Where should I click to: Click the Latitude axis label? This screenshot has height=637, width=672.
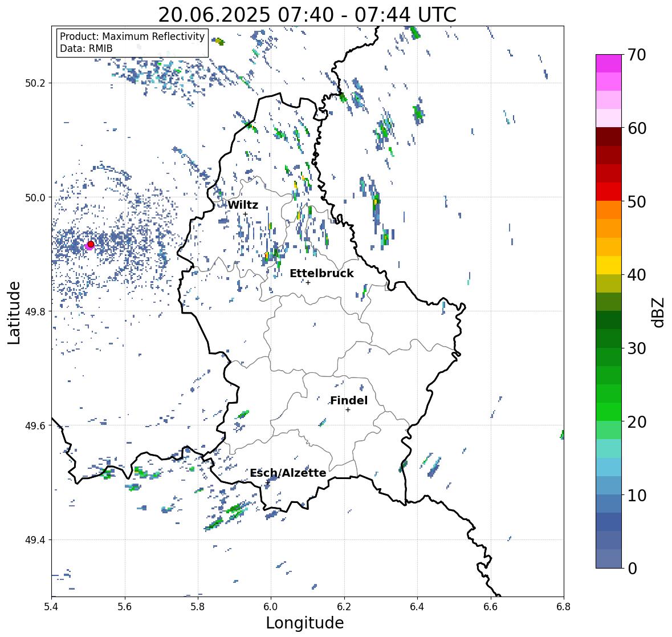(x=14, y=313)
